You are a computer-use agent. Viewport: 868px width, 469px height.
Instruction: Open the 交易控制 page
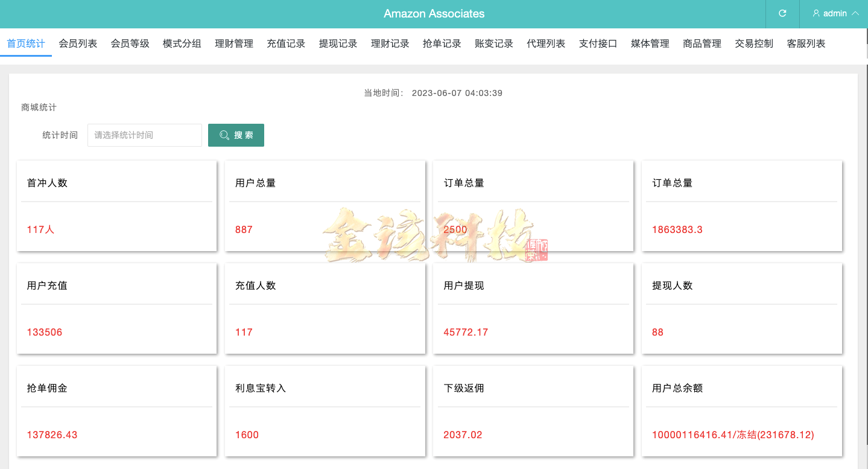pyautogui.click(x=753, y=43)
